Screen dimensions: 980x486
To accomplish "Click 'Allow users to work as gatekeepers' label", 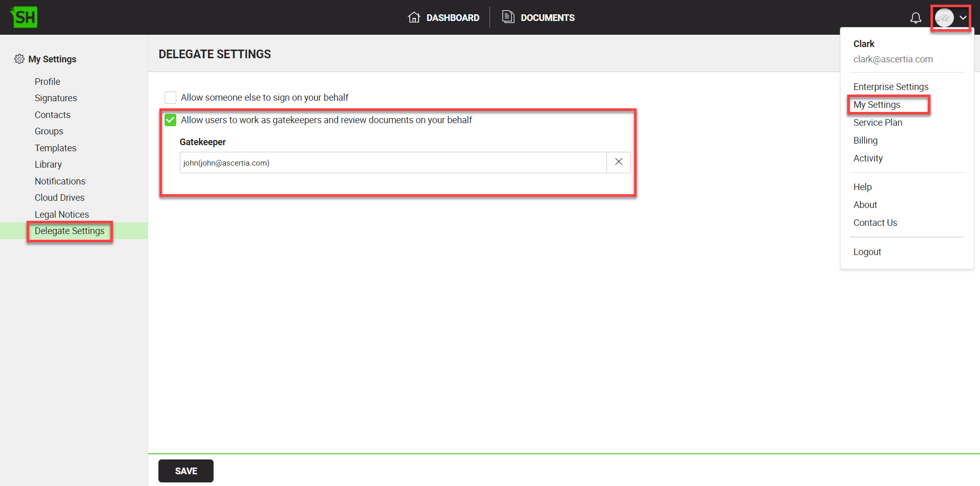I will pyautogui.click(x=326, y=120).
